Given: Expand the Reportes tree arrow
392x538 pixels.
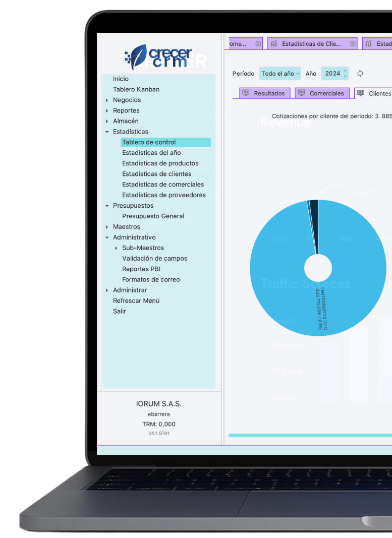Looking at the screenshot, I should pos(107,111).
